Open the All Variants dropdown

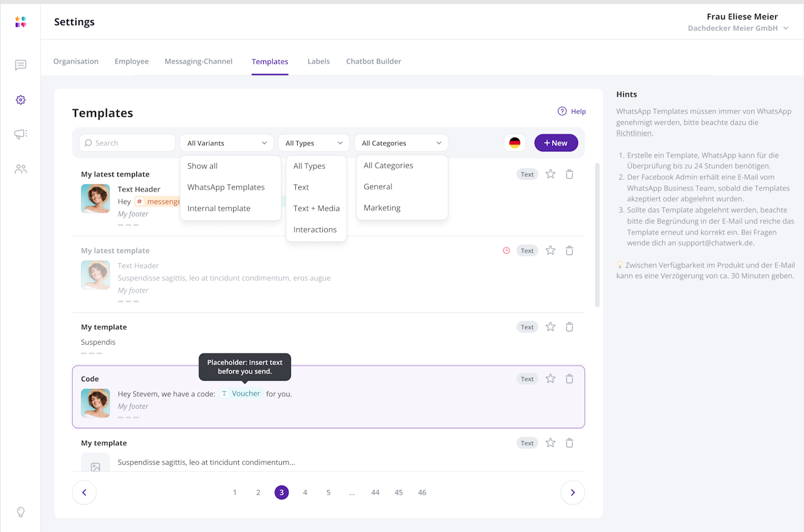[227, 143]
